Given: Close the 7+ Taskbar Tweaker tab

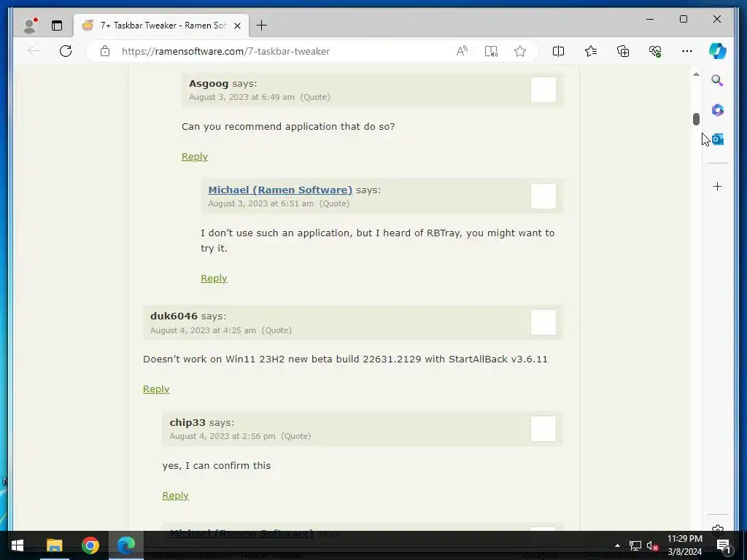Looking at the screenshot, I should coord(237,26).
